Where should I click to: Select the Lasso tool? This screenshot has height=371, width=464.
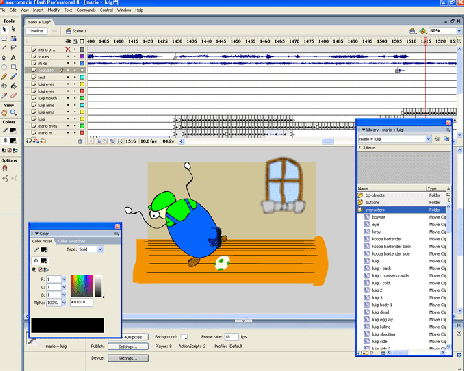13,48
